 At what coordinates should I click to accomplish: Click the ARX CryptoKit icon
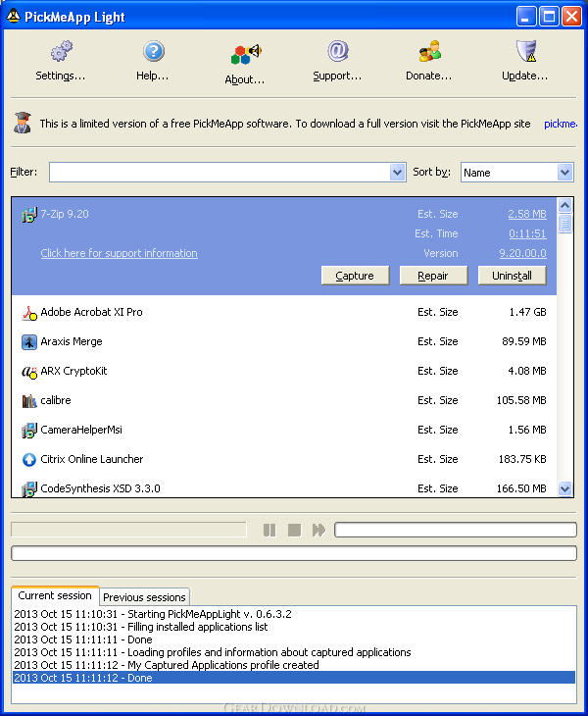coord(29,372)
